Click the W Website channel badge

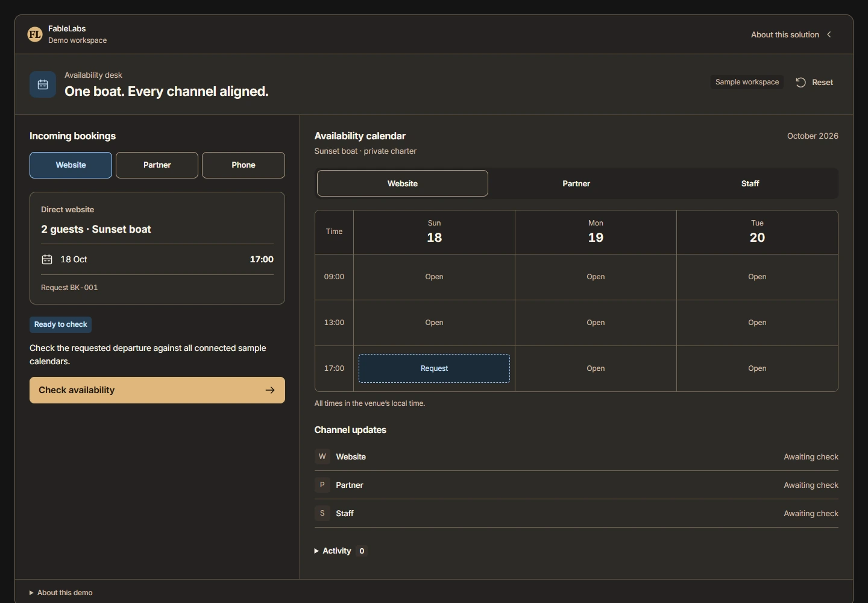click(322, 456)
